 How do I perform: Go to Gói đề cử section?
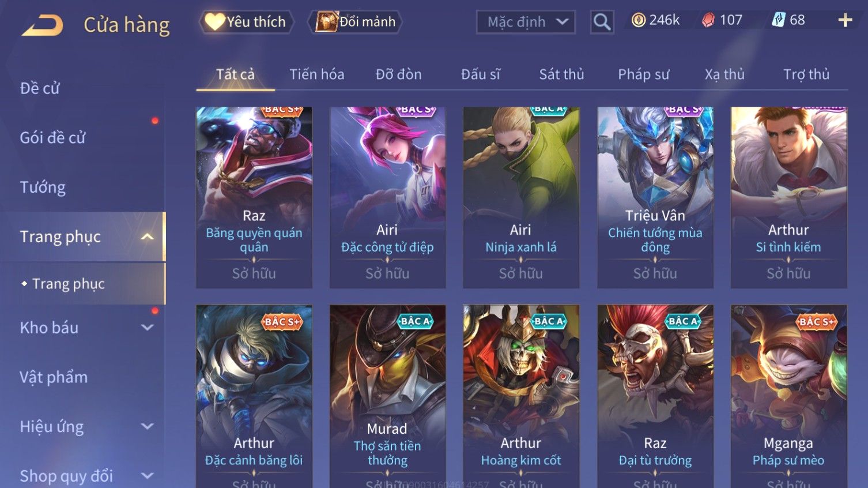(52, 138)
